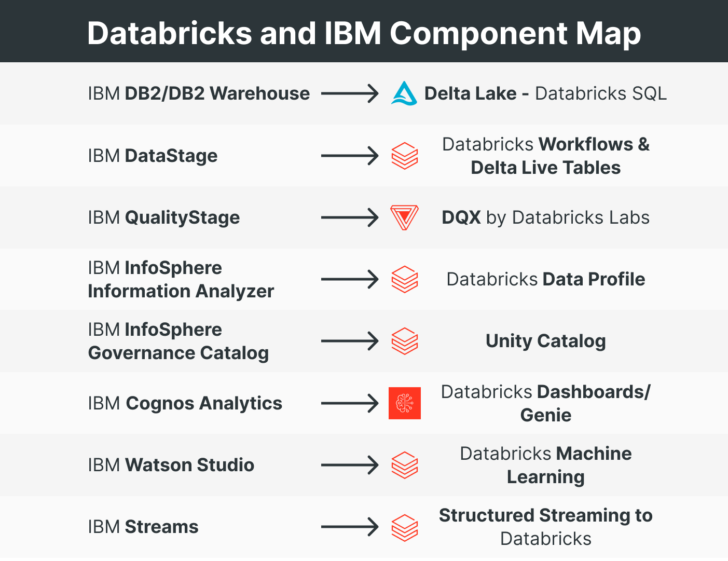The image size is (728, 561).
Task: Click the arrow beside IBM Streams
Action: 350,527
